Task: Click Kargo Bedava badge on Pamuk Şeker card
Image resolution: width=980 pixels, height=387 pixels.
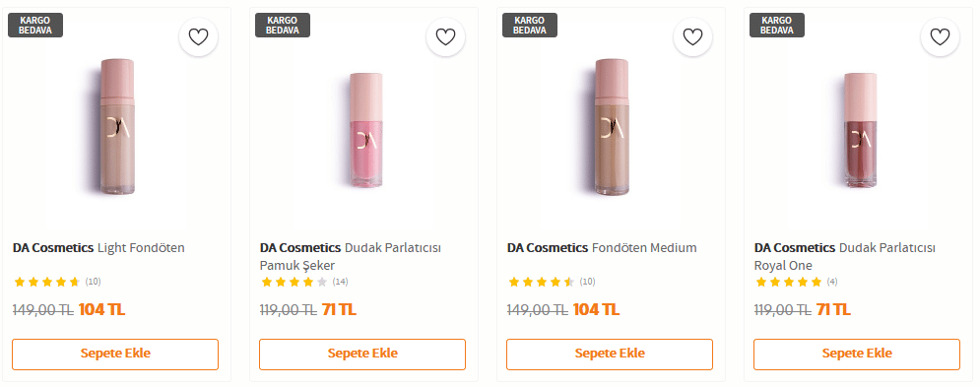Action: 283,25
